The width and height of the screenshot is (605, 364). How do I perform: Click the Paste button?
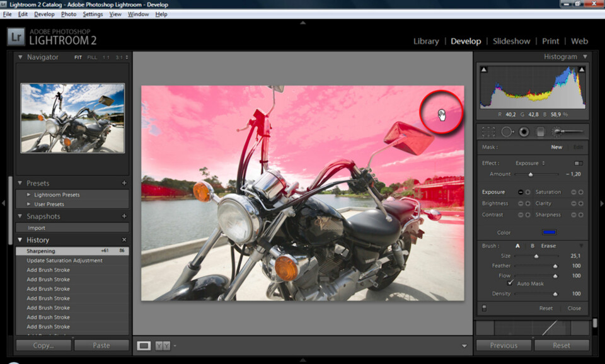(x=101, y=346)
